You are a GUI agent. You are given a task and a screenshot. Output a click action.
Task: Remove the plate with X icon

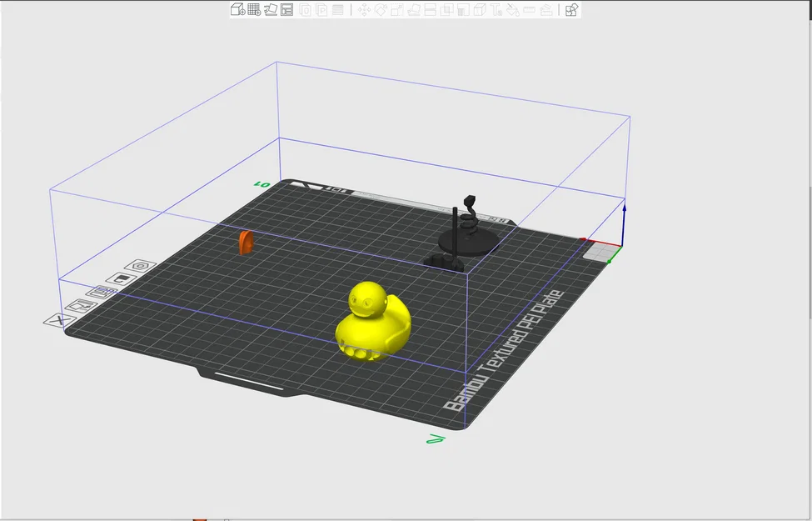(60, 320)
